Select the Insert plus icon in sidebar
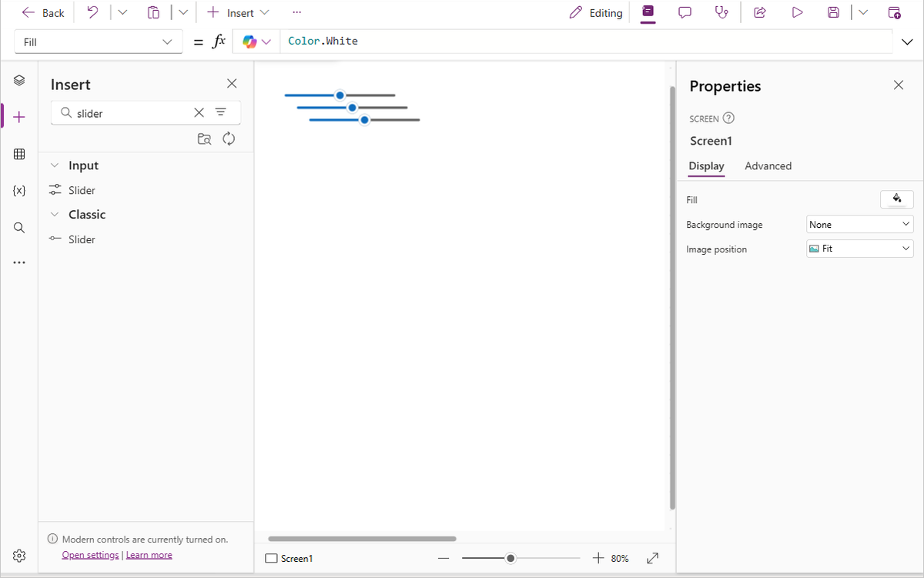The image size is (924, 578). (x=20, y=117)
